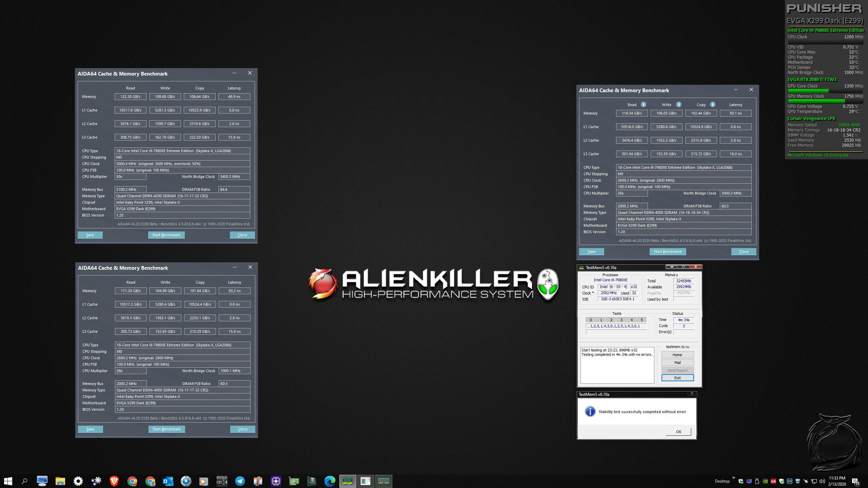868x488 pixels.
Task: Click the Home button in TestMem5
Action: (677, 355)
